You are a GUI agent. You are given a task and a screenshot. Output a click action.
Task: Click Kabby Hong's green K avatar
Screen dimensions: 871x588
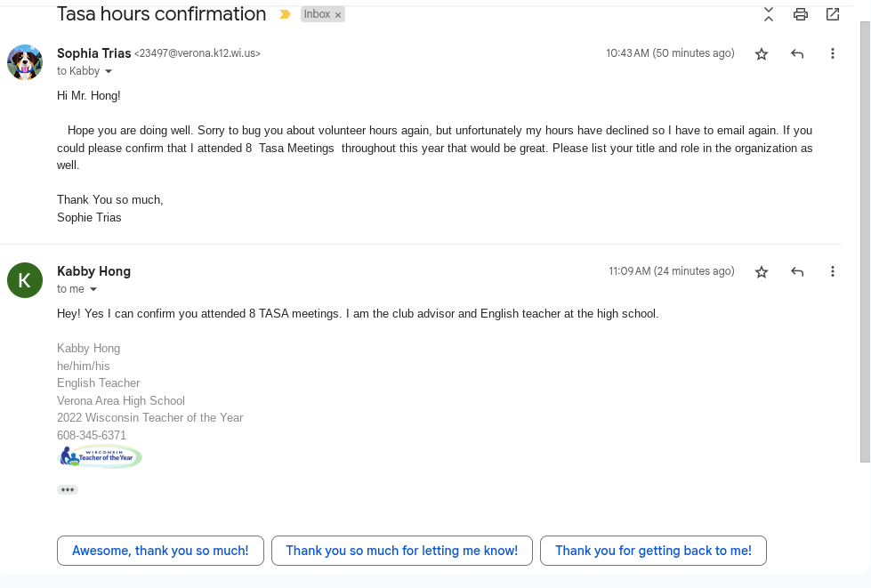pos(25,280)
